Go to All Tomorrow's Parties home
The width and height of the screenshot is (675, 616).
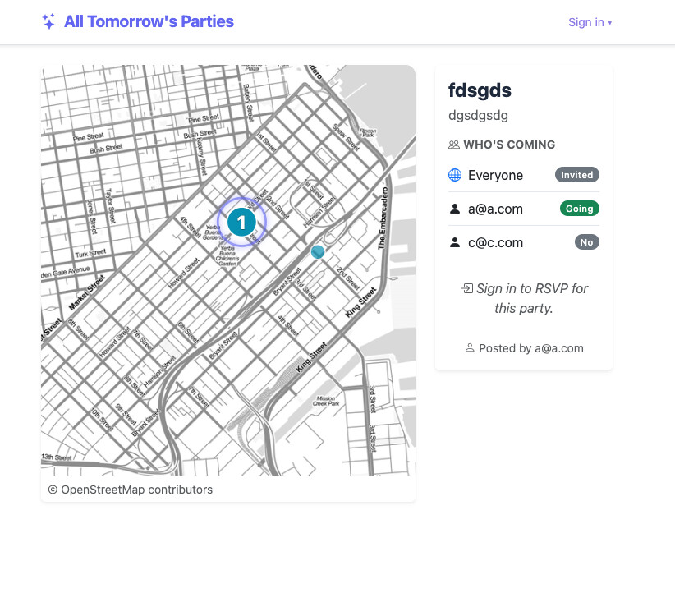(x=149, y=22)
